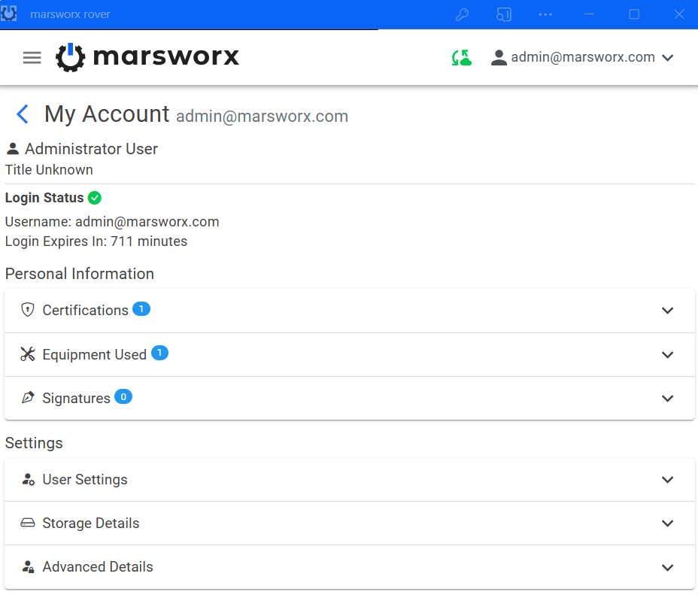Click the Username: admin@marsworx.com line
Screen dimensions: 698x616
pos(112,222)
